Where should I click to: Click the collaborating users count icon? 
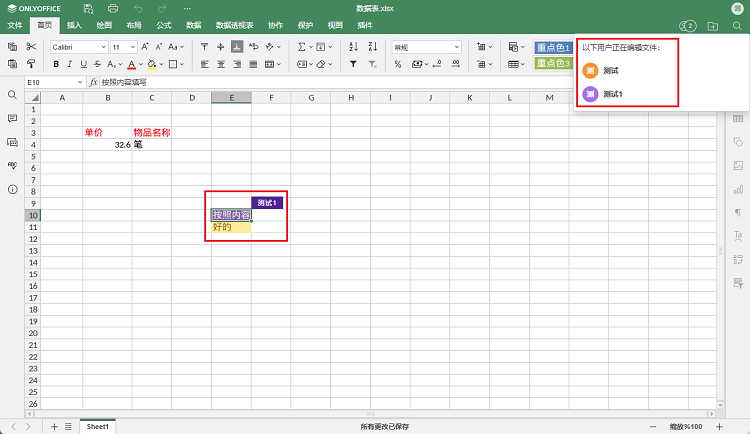(x=687, y=25)
